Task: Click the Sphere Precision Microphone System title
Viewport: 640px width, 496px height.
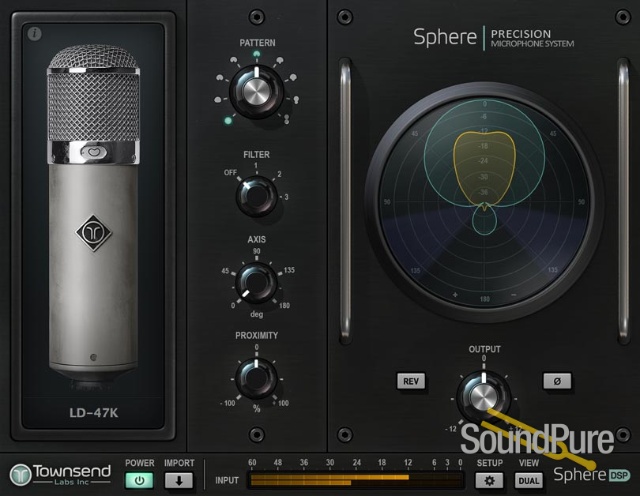Action: click(494, 37)
